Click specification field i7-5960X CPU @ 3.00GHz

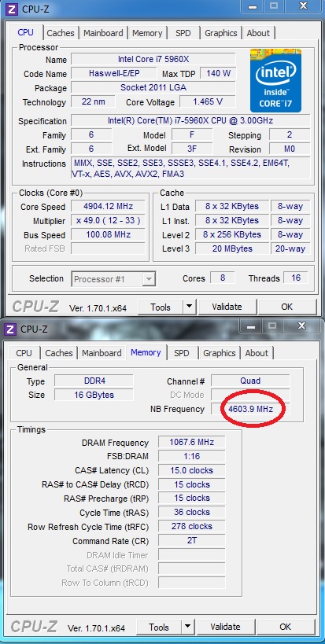[190, 120]
